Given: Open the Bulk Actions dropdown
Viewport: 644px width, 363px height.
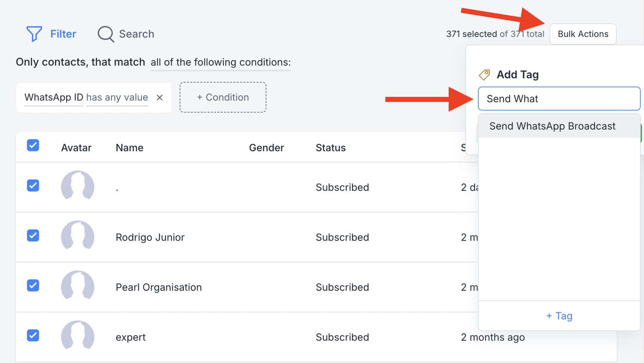Looking at the screenshot, I should pyautogui.click(x=583, y=34).
